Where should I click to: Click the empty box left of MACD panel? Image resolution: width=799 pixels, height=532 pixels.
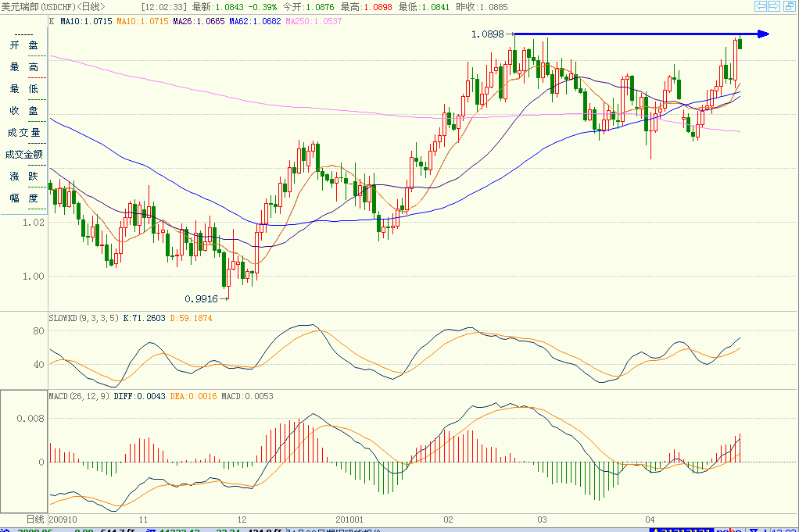pos(24,452)
